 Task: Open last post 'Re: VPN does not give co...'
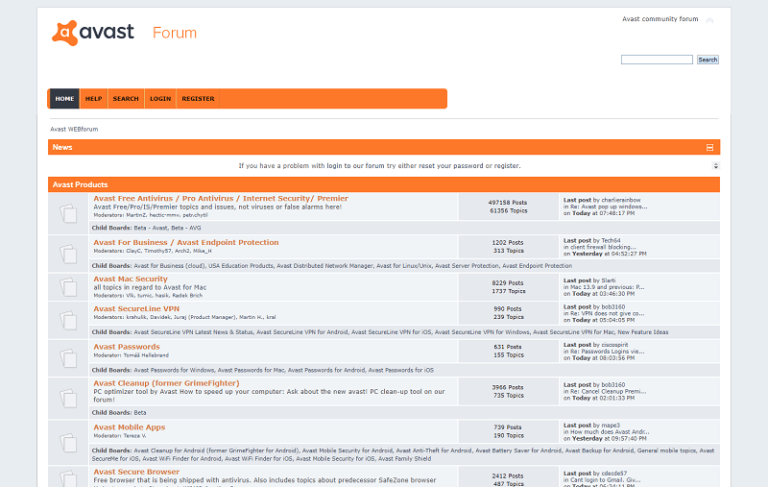pyautogui.click(x=607, y=313)
